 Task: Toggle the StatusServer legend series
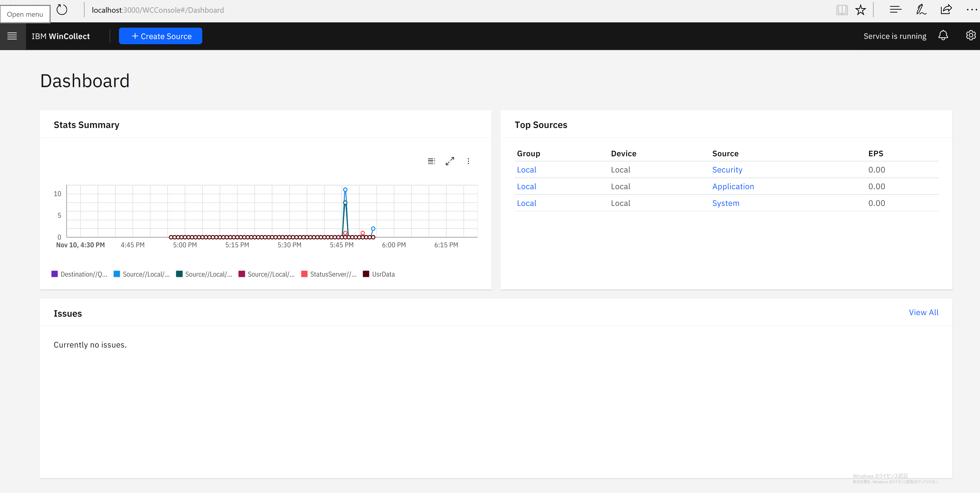tap(329, 274)
